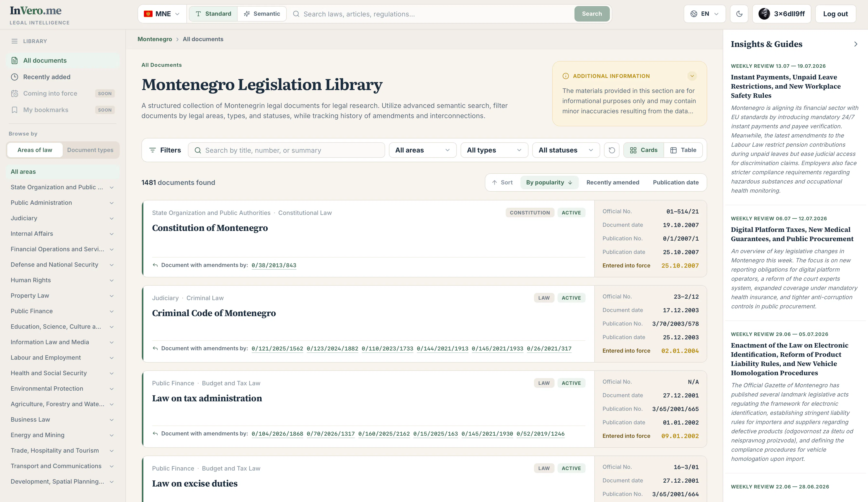The image size is (868, 502).
Task: Open Coming into force section
Action: coord(63,93)
